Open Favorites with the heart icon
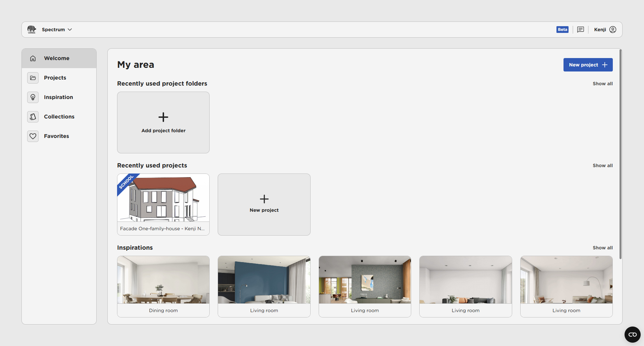Viewport: 644px width, 346px height. pos(33,136)
